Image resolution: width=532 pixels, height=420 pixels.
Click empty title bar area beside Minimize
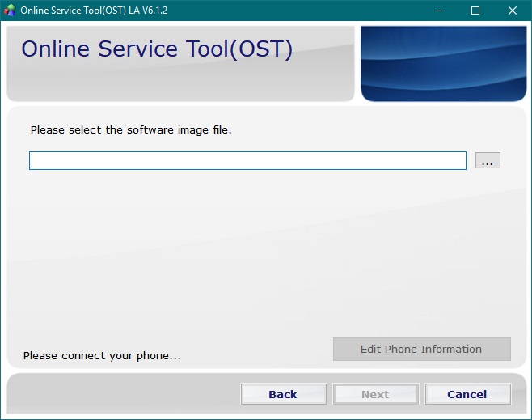323,11
